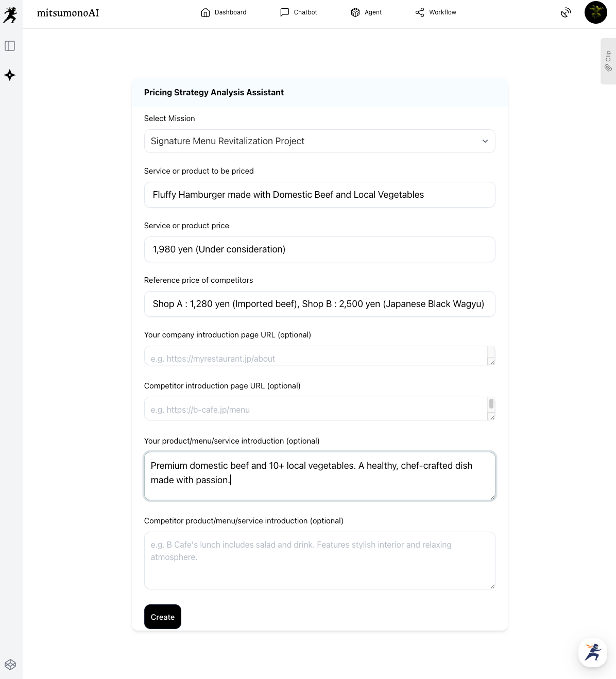Click the running ninja logo icon

[x=10, y=15]
